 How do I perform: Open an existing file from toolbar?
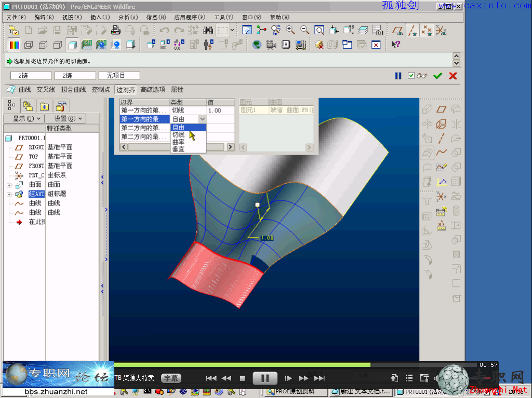pyautogui.click(x=43, y=31)
